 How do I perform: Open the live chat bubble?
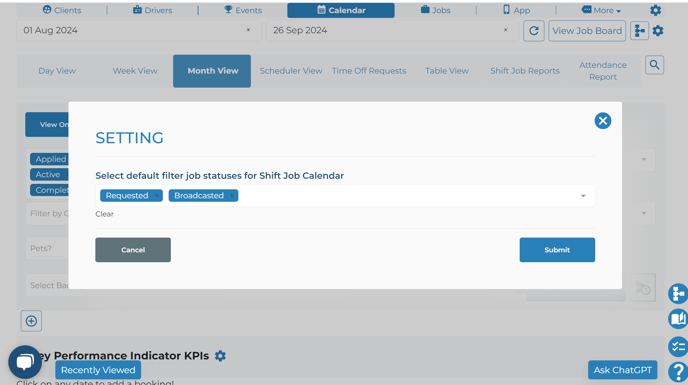point(25,362)
